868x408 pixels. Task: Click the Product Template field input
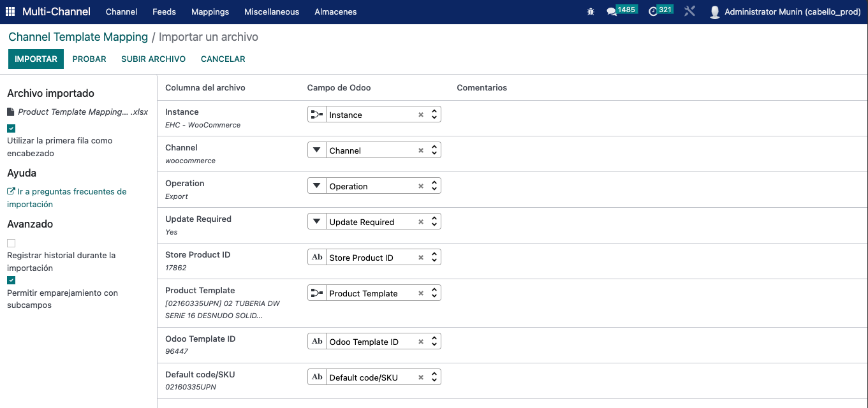370,293
